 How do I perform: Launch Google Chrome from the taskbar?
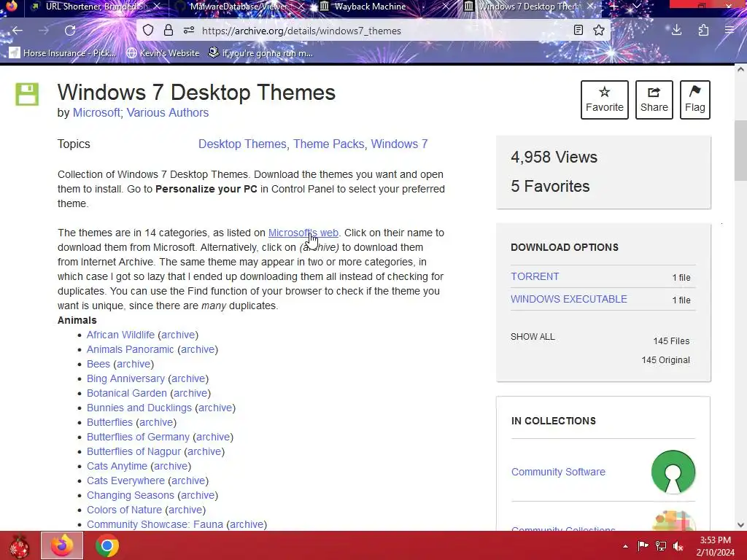click(107, 545)
